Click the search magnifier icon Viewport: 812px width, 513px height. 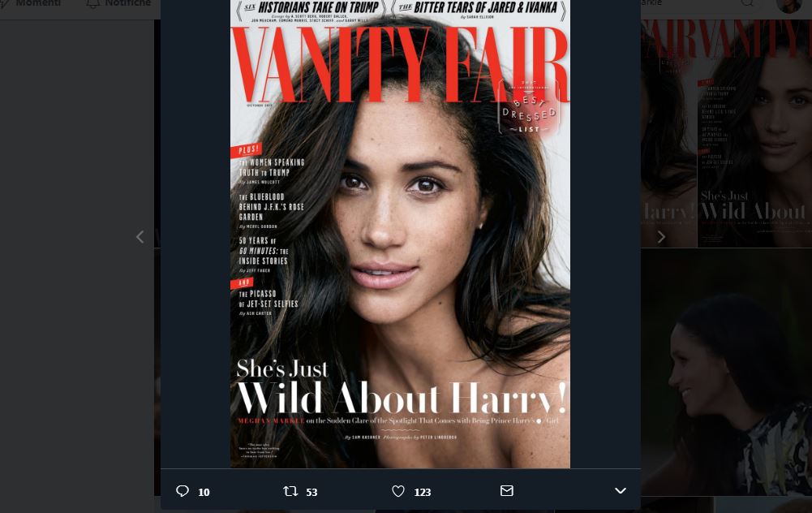point(747,4)
